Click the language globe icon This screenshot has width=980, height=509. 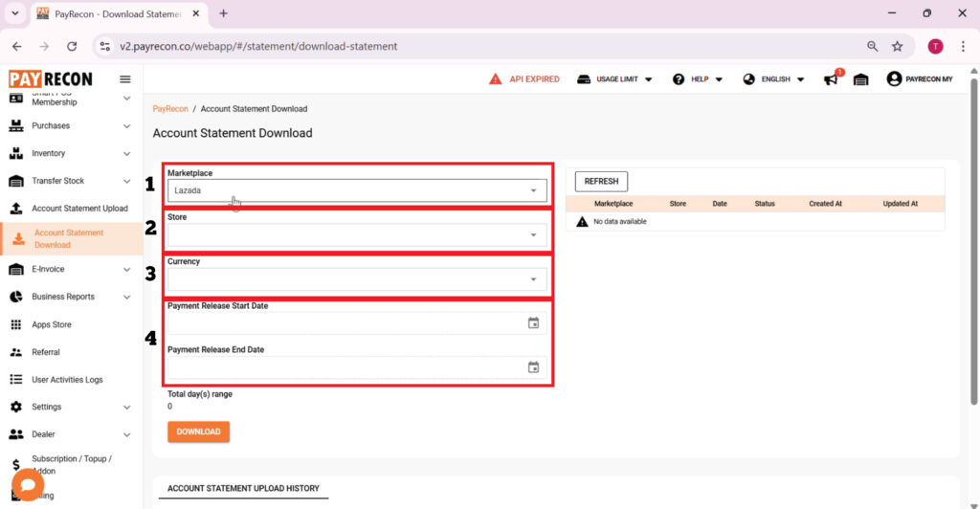pos(748,79)
